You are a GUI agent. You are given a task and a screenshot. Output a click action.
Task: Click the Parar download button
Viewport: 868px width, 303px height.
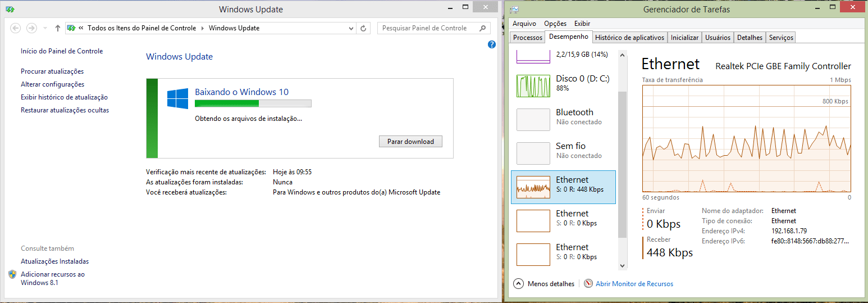pyautogui.click(x=410, y=142)
